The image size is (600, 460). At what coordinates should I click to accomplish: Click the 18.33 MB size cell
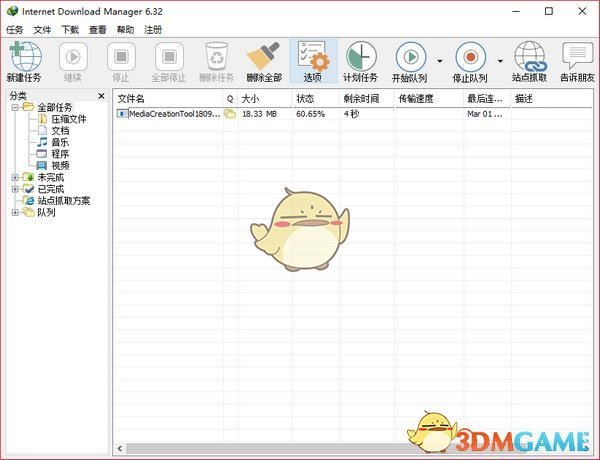click(259, 114)
